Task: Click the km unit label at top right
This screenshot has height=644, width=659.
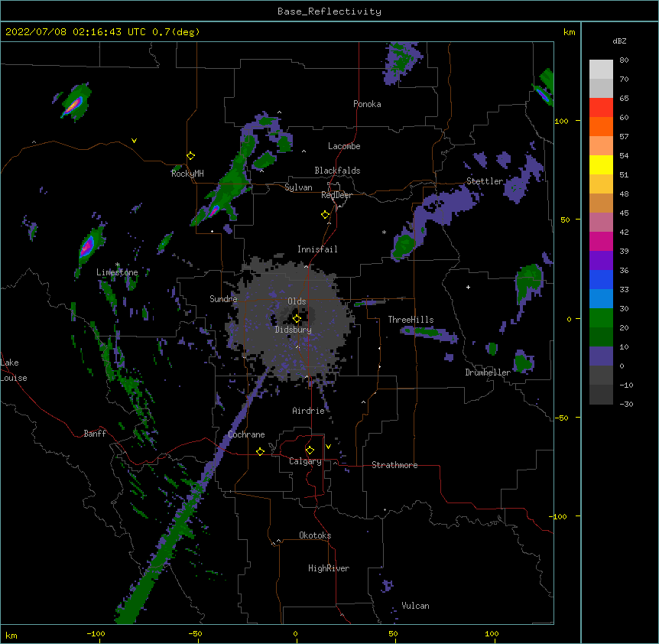Action: click(569, 32)
